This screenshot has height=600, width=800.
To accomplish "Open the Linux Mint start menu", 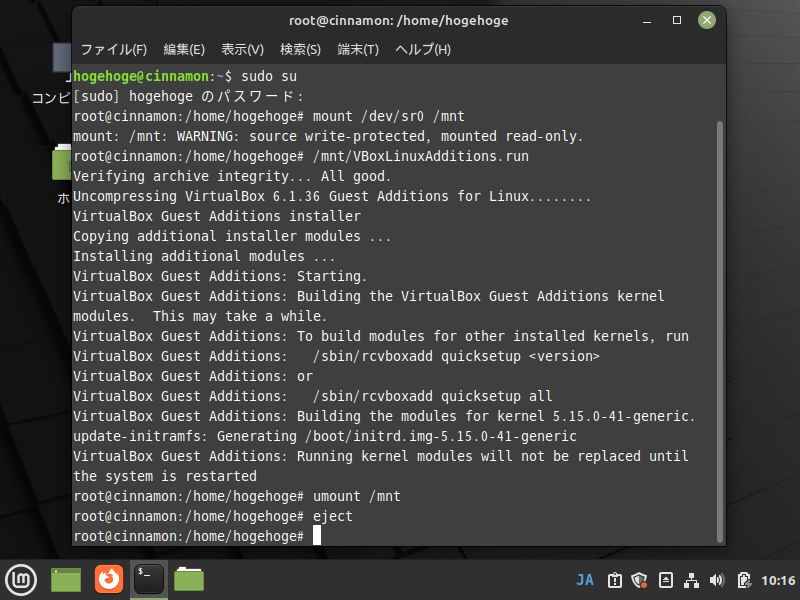I will click(21, 580).
